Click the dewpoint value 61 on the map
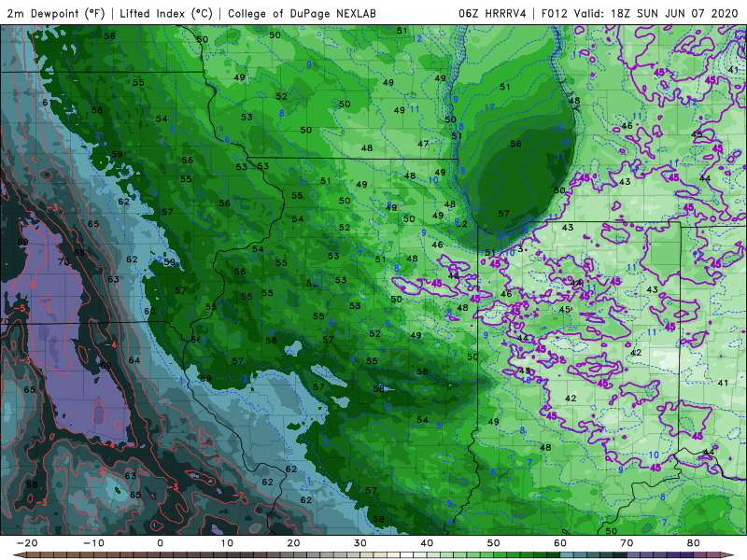The height and width of the screenshot is (560, 747). (48, 103)
